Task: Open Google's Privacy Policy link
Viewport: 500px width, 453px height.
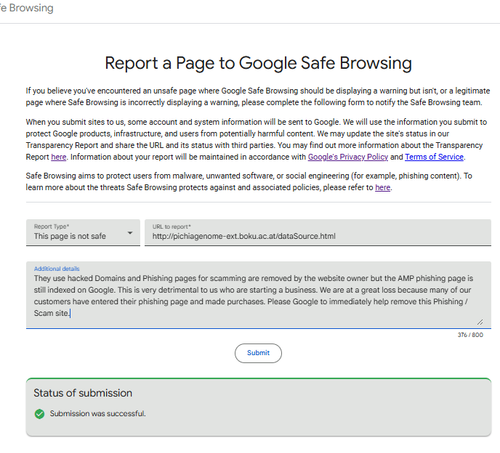Action: tap(348, 157)
